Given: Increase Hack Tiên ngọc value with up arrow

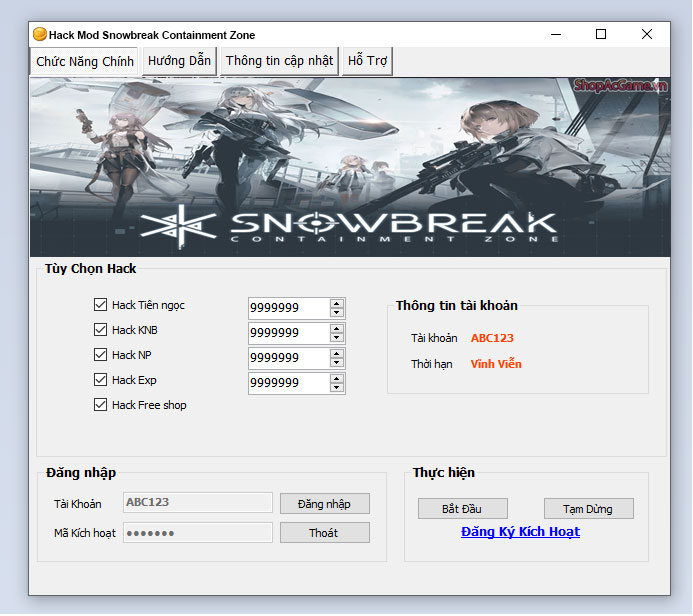Looking at the screenshot, I should 337,304.
